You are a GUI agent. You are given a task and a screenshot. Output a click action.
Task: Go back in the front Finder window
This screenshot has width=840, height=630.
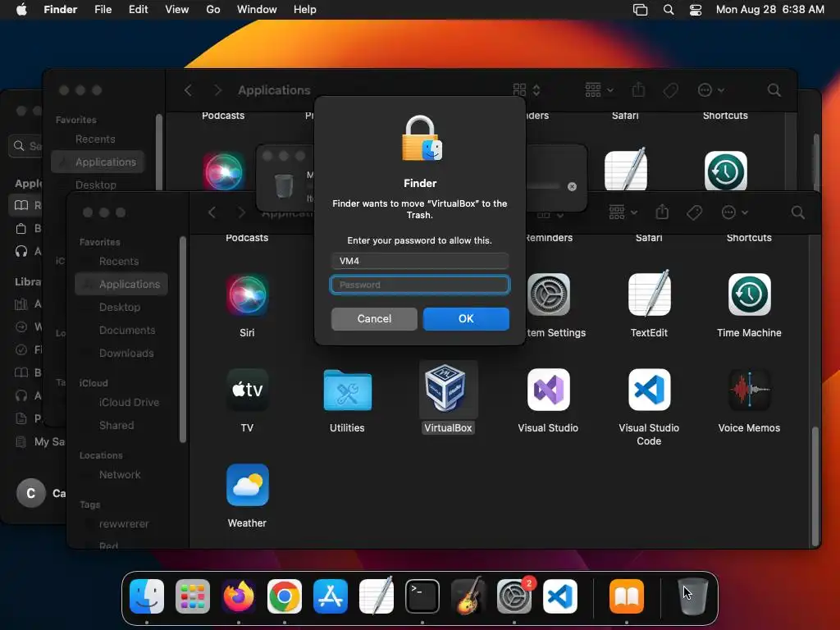(x=212, y=212)
